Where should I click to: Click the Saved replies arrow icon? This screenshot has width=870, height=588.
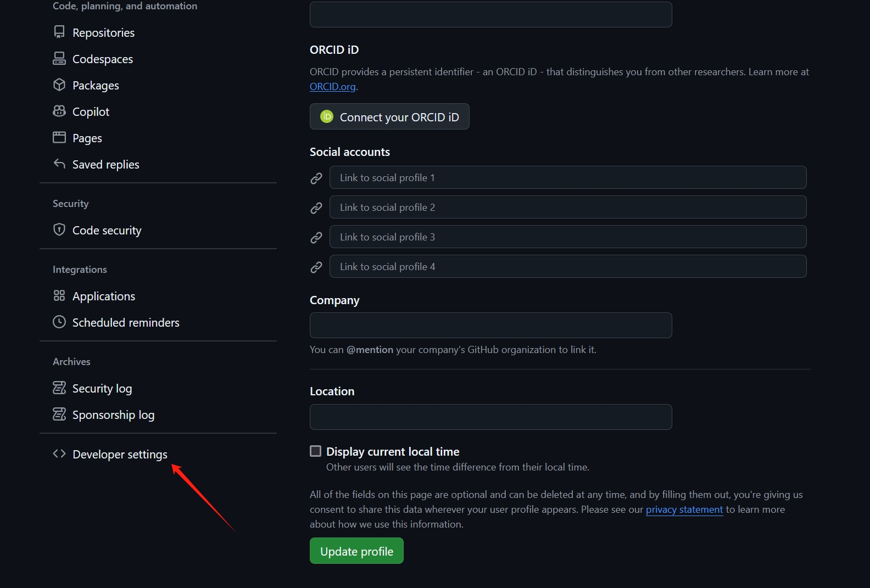pyautogui.click(x=59, y=164)
